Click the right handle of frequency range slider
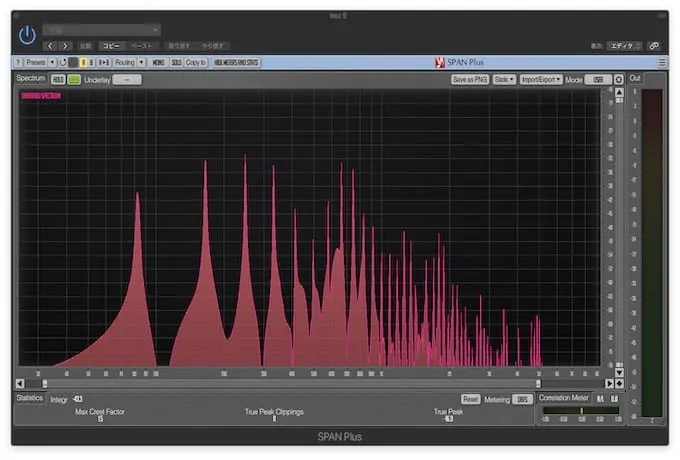 (x=538, y=383)
